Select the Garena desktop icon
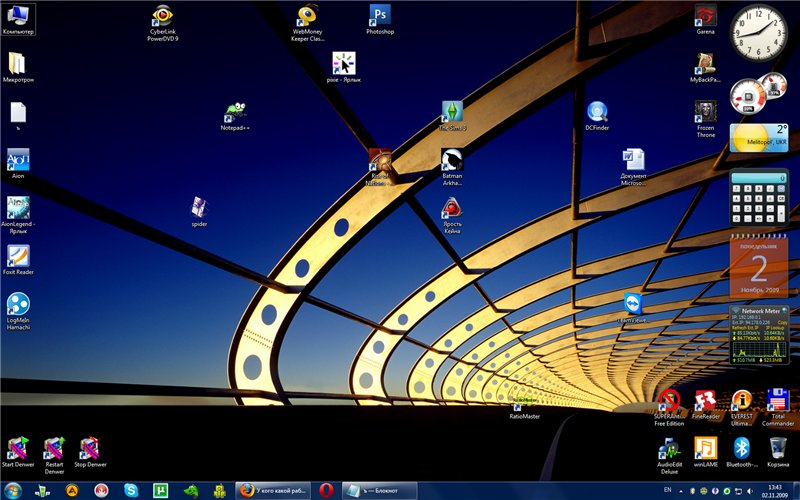The image size is (800, 500). (705, 15)
